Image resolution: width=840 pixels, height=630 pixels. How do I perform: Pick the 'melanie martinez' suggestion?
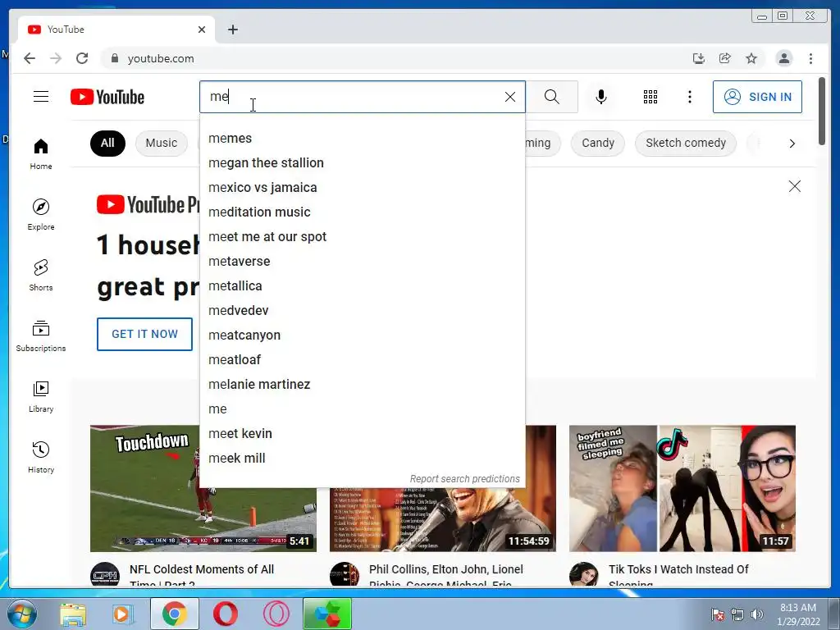click(363, 385)
